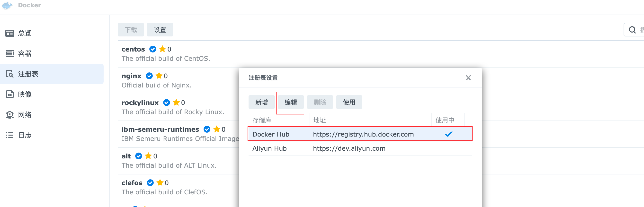Select the rockylinux image entry
Viewport: 644px width, 207px height.
(178, 107)
